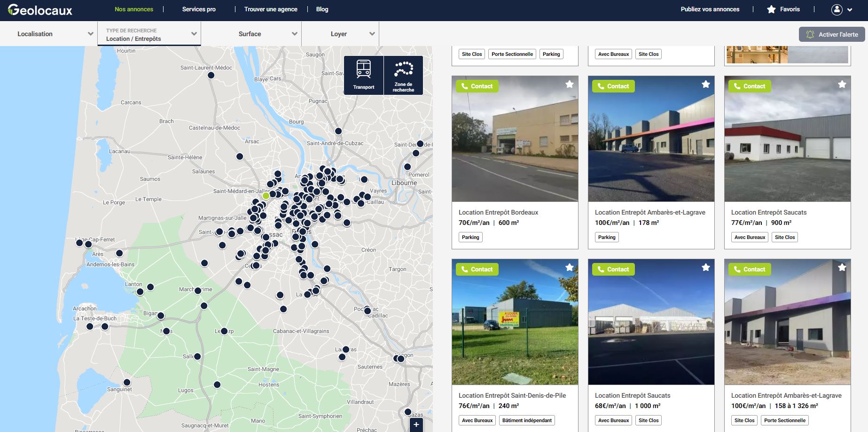Click the green highlighted map marker
Screen dimensions: 868x432
click(x=266, y=196)
